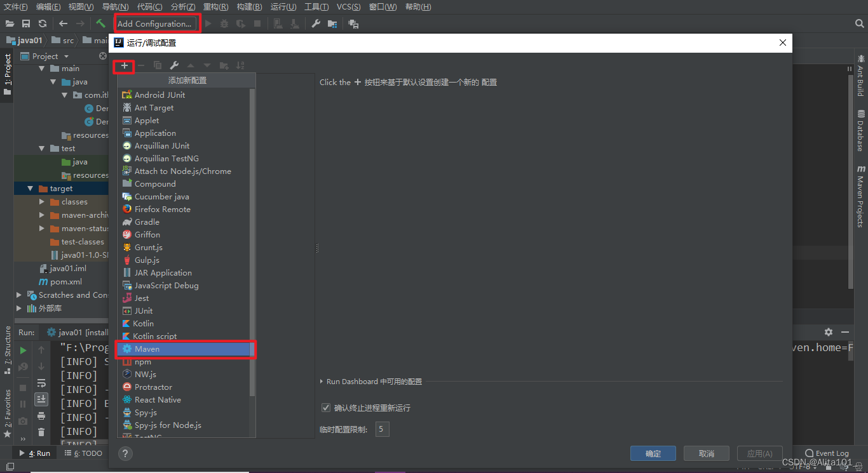Screen dimensions: 868x473
Task: Open Project Structure folder icon in toolbar
Action: 332,23
